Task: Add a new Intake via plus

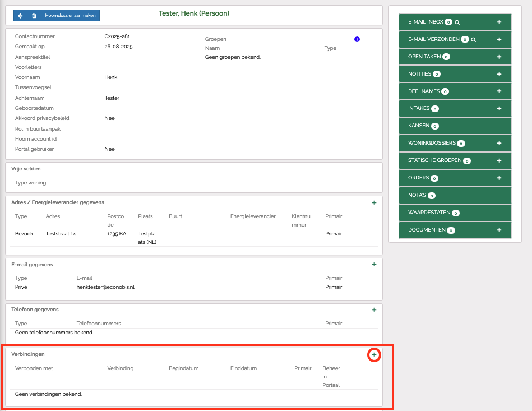Action: (x=499, y=108)
